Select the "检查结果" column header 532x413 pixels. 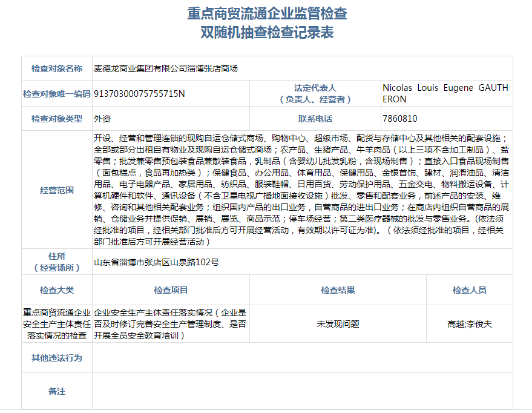pos(338,290)
